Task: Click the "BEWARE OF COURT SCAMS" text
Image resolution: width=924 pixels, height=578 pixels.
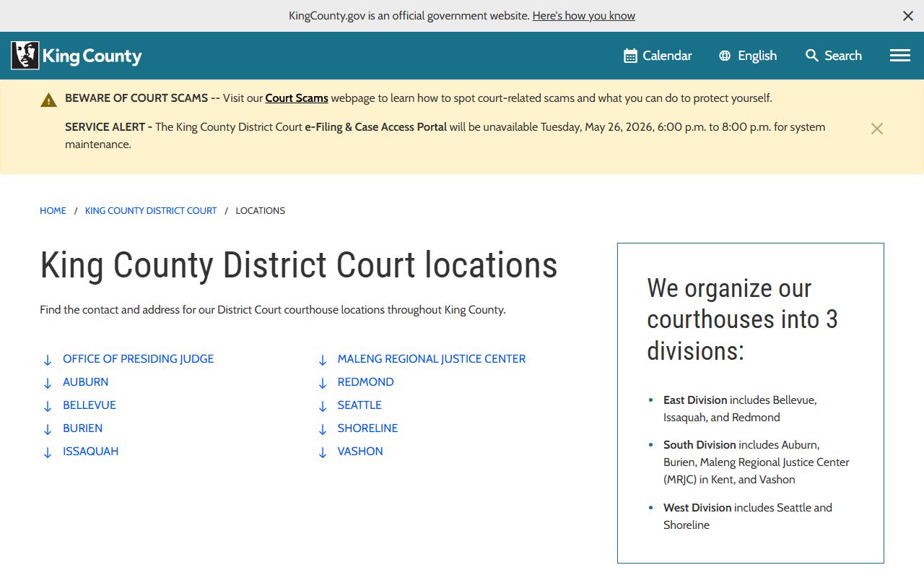Action: tap(136, 98)
